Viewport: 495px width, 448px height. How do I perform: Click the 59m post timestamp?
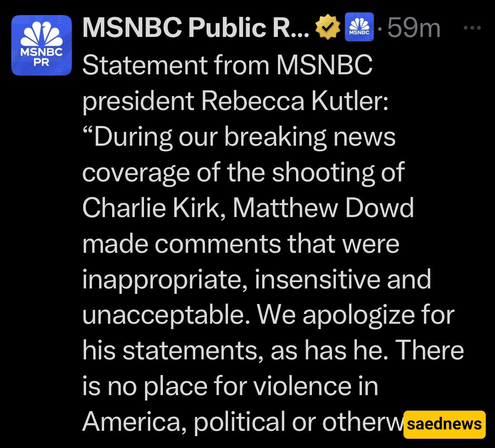414,28
